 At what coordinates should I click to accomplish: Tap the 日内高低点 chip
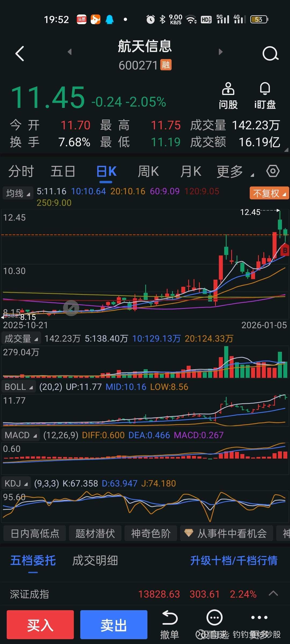point(35,533)
